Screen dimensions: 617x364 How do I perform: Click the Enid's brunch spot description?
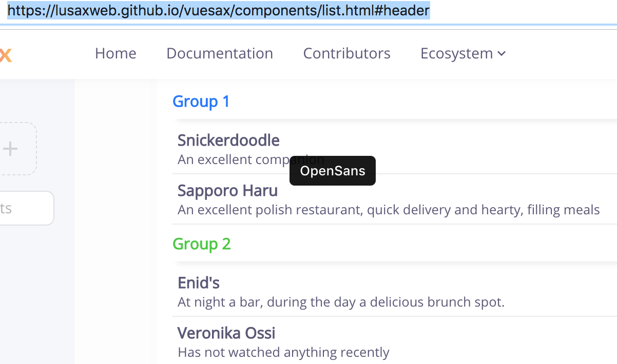pos(340,302)
